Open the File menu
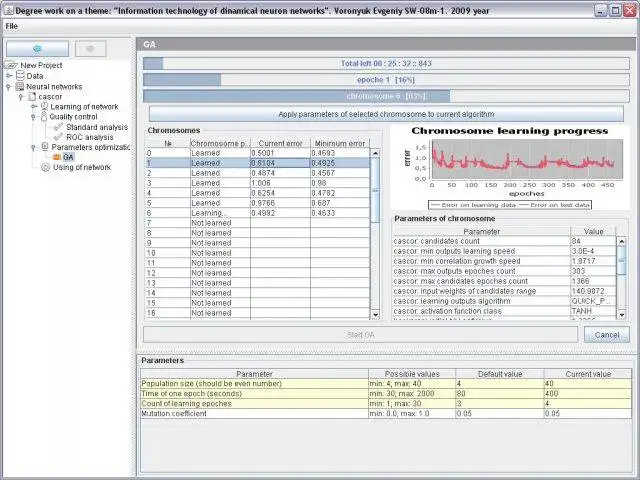 click(x=11, y=26)
